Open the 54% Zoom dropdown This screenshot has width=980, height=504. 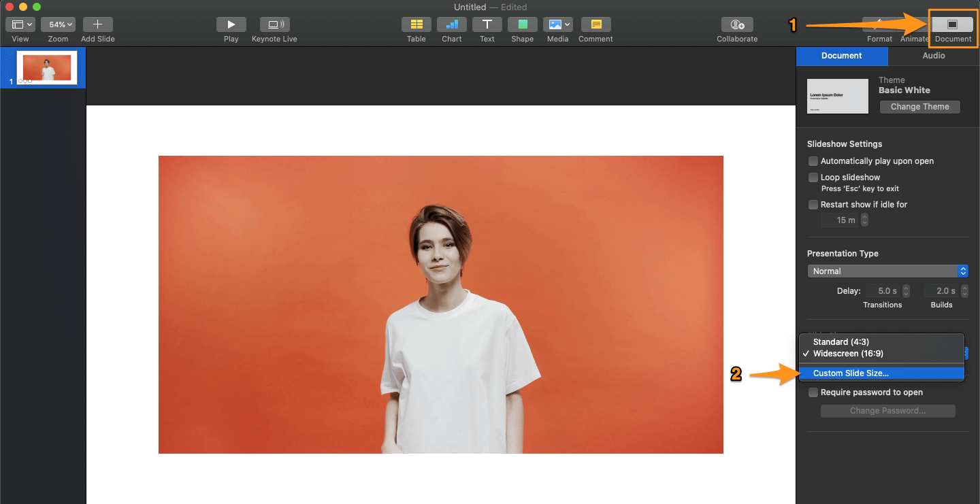[x=58, y=24]
